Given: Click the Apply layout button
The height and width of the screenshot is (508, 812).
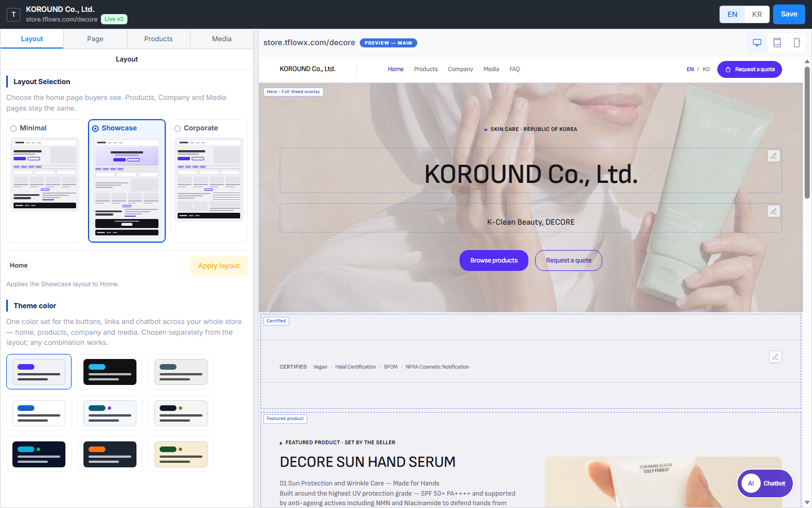Looking at the screenshot, I should point(219,266).
